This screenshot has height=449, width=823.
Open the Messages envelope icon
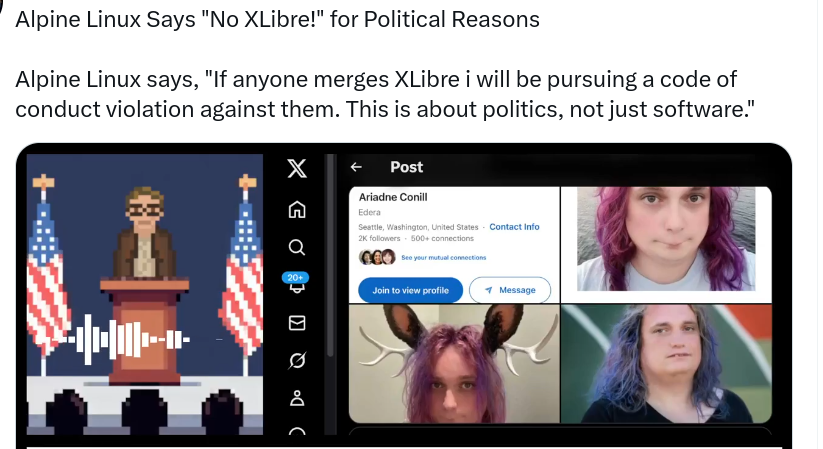coord(297,322)
